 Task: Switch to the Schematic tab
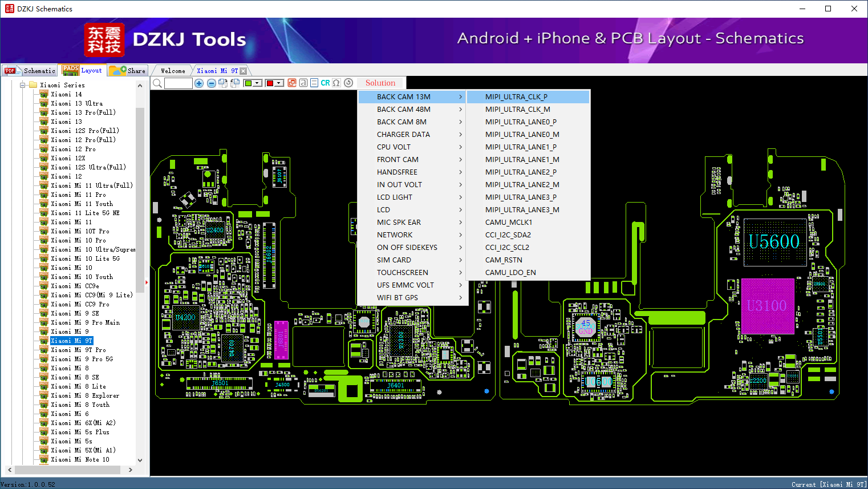(30, 71)
